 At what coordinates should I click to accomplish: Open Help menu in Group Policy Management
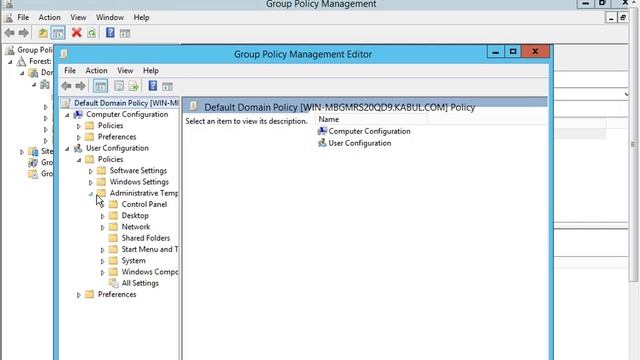pyautogui.click(x=141, y=18)
